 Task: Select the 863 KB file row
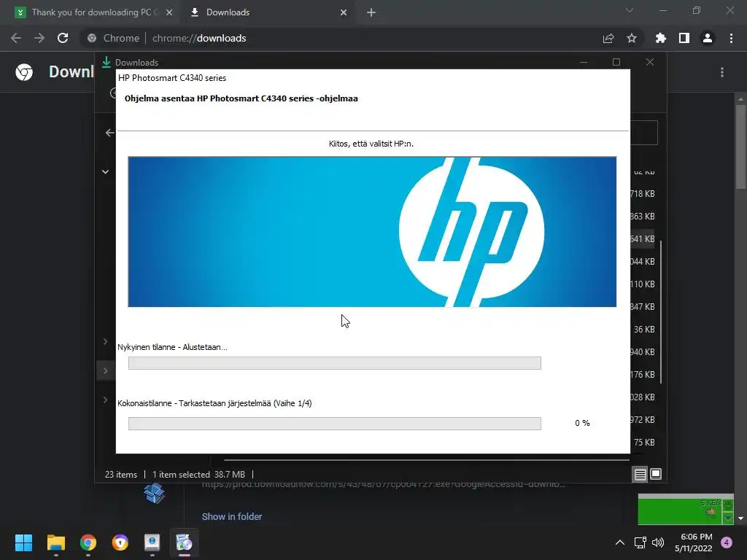(x=643, y=216)
